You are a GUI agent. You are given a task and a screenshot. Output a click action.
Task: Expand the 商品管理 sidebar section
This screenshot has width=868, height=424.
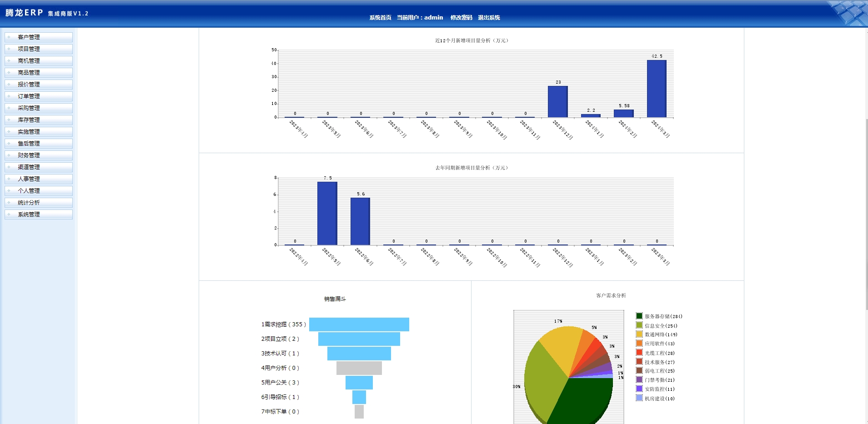point(29,73)
